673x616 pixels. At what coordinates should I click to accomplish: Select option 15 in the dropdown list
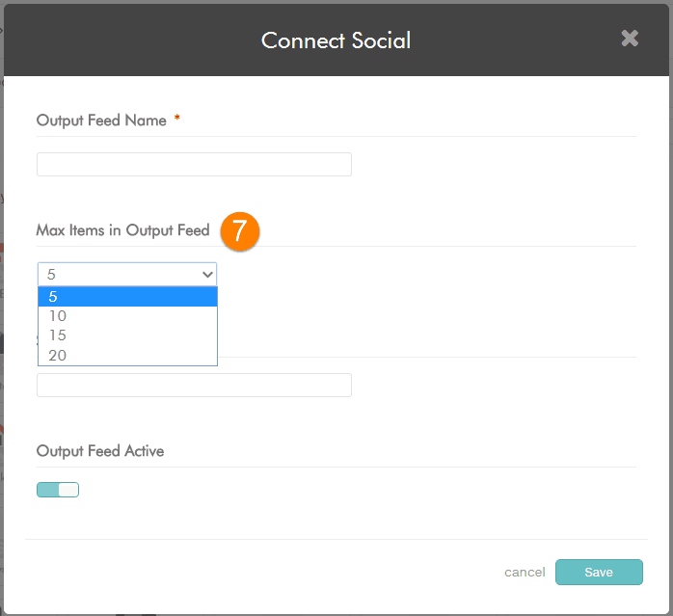click(127, 335)
